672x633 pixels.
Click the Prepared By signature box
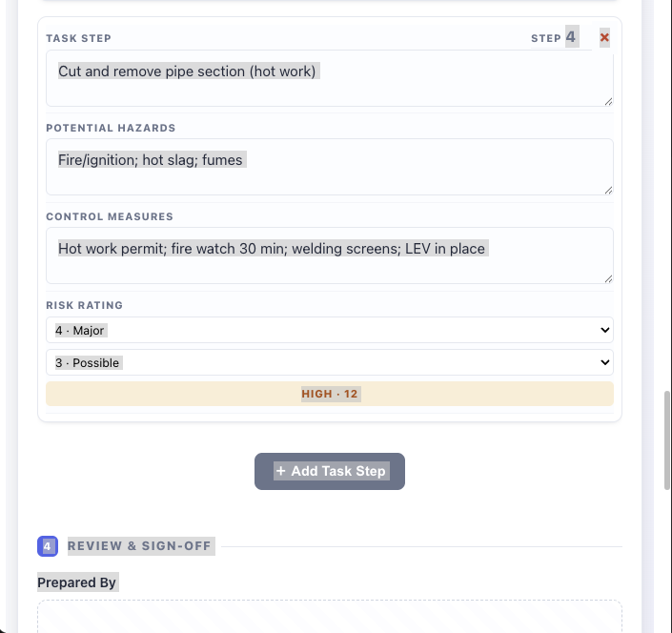pyautogui.click(x=330, y=616)
